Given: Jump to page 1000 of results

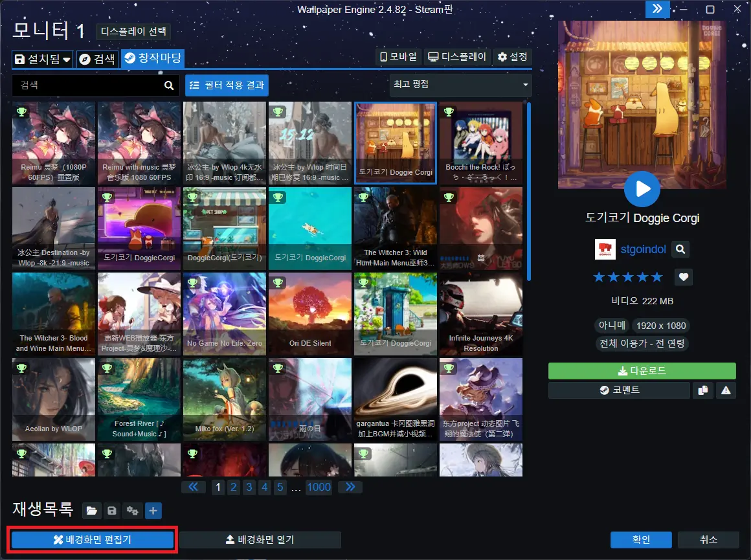Looking at the screenshot, I should tap(319, 487).
